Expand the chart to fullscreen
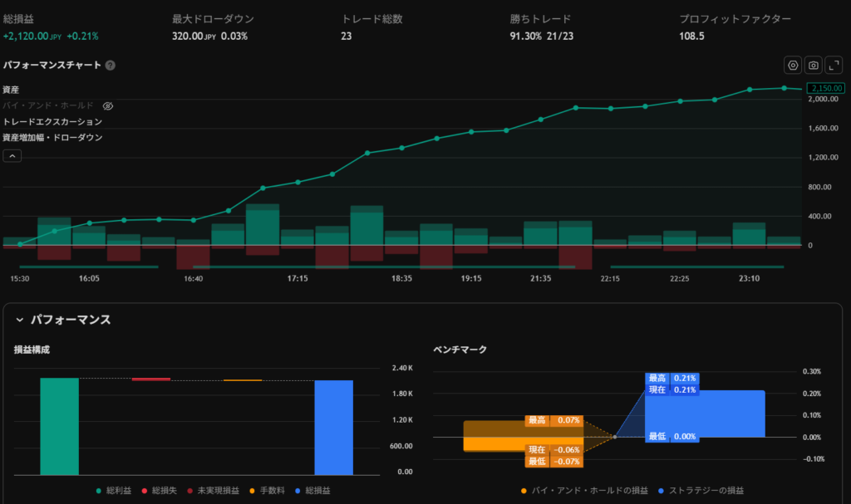851x504 pixels. pos(834,66)
